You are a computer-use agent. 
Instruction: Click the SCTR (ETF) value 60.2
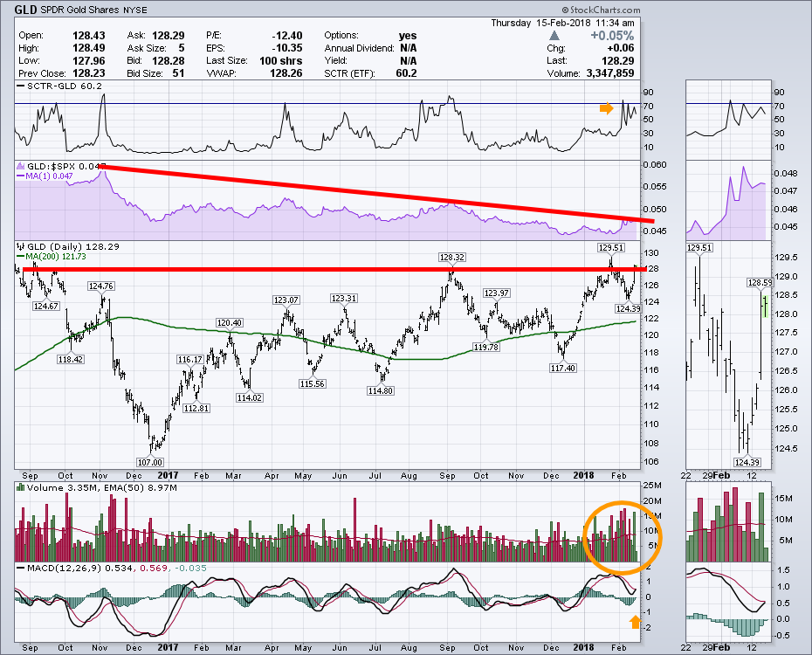(407, 73)
